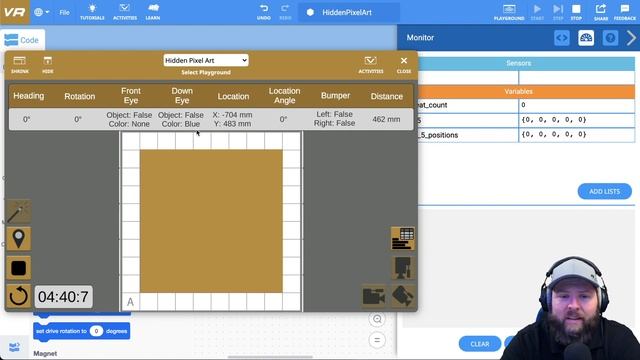
Task: Click the location pin icon
Action: tap(18, 239)
